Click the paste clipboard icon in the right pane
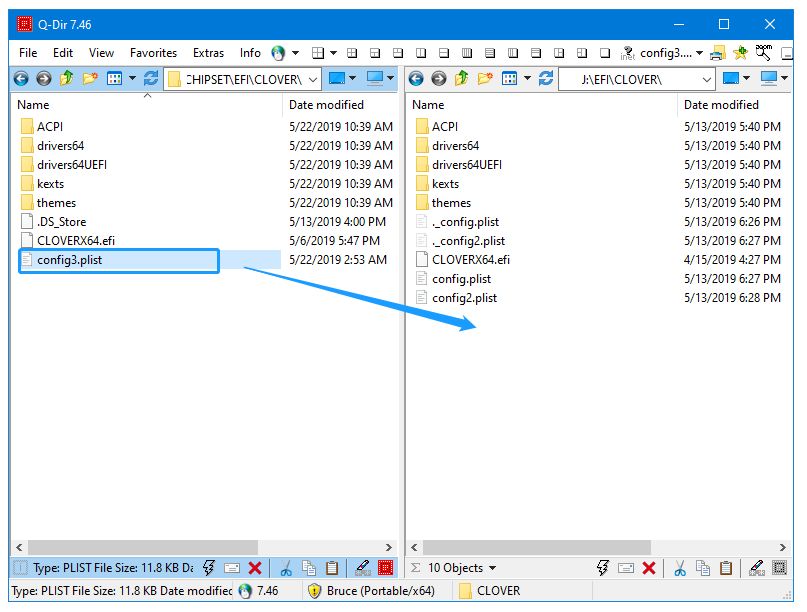 coord(726,568)
